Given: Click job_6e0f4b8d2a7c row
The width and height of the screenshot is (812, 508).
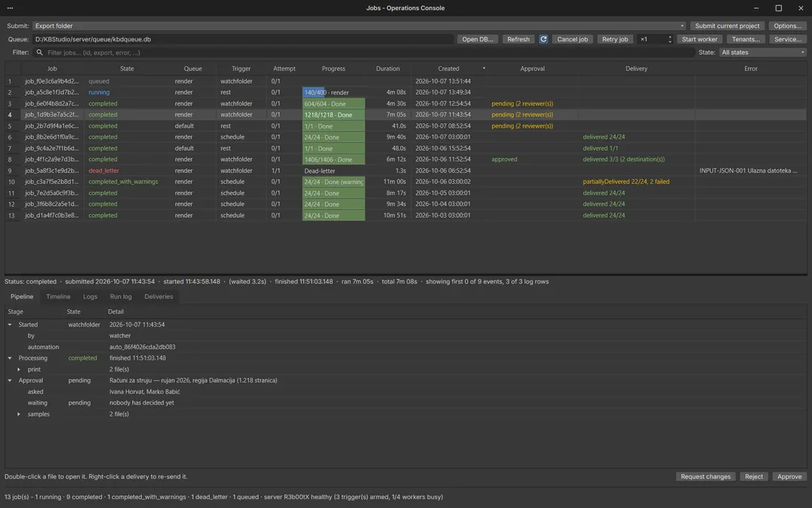Looking at the screenshot, I should (x=405, y=103).
